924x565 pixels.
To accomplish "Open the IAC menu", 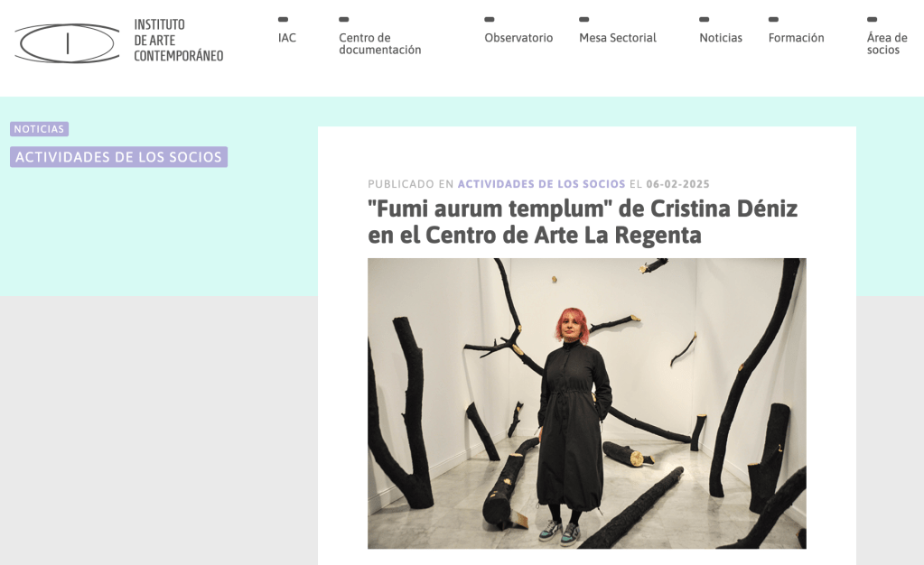I will click(x=287, y=38).
